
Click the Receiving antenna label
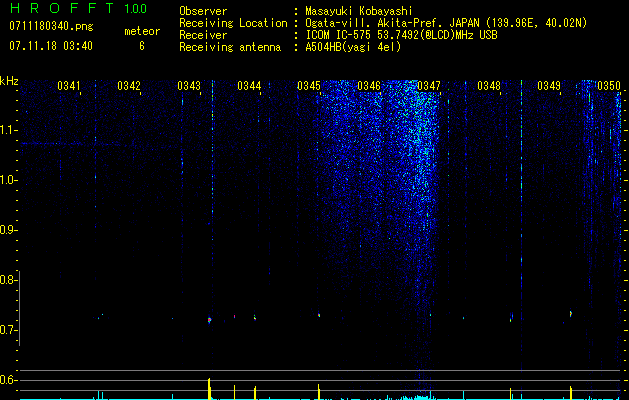(x=230, y=47)
